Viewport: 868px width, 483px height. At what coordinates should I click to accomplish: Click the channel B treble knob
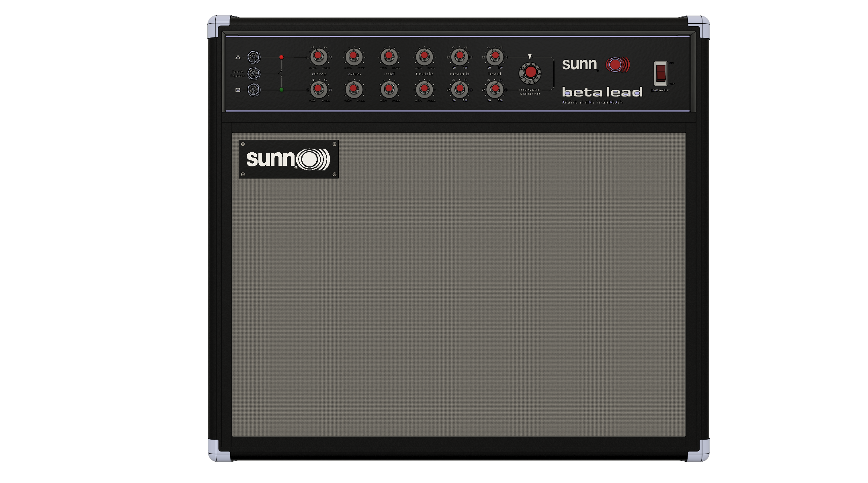(x=424, y=89)
